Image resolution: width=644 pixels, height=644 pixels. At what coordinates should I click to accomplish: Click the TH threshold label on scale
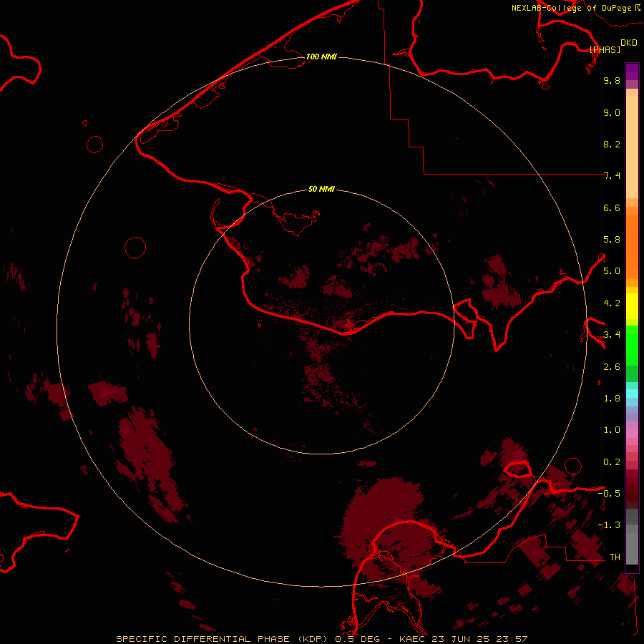click(x=615, y=557)
